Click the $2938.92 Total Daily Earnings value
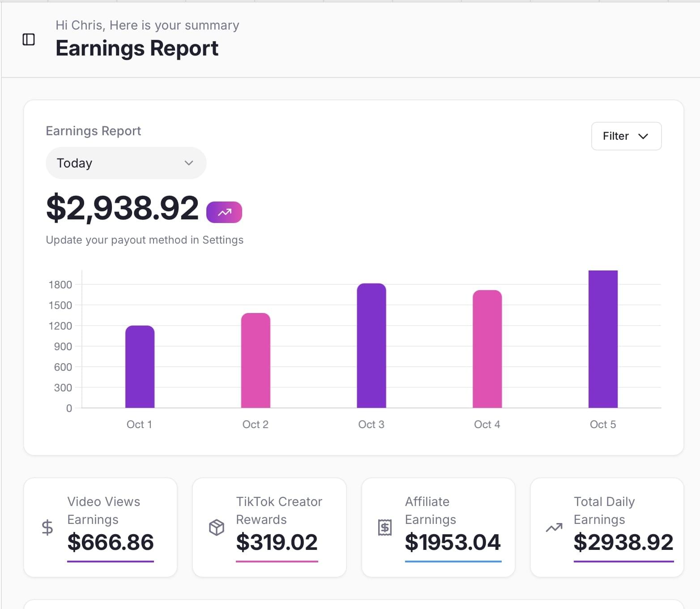The height and width of the screenshot is (609, 700). tap(623, 542)
